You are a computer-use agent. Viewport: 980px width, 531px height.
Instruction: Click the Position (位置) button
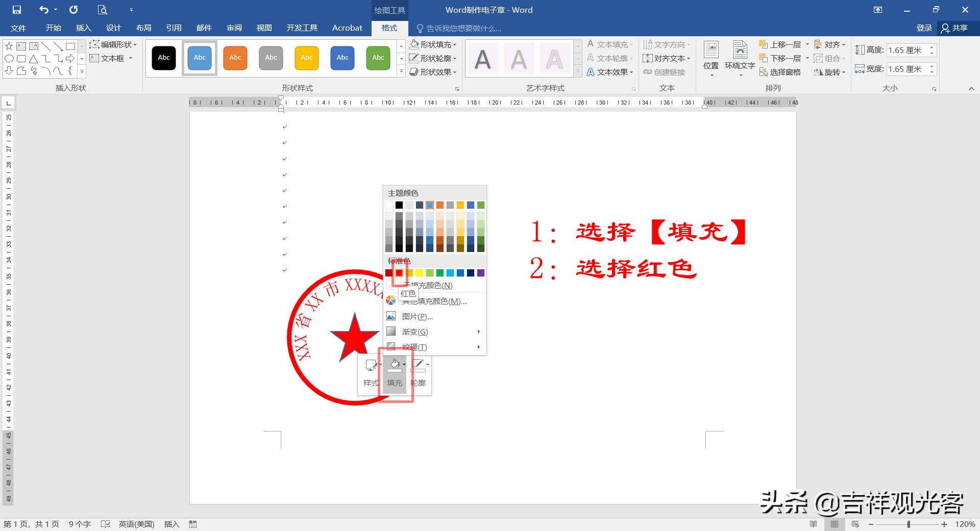[711, 59]
